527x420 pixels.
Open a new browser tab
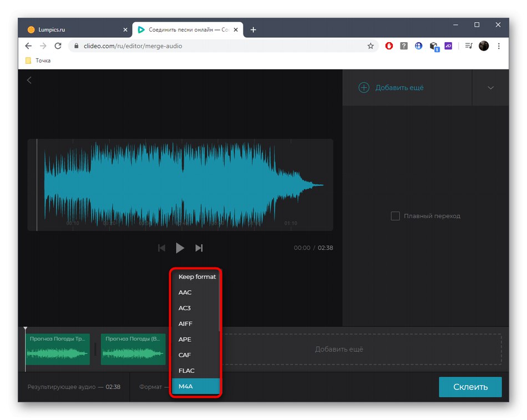click(254, 30)
